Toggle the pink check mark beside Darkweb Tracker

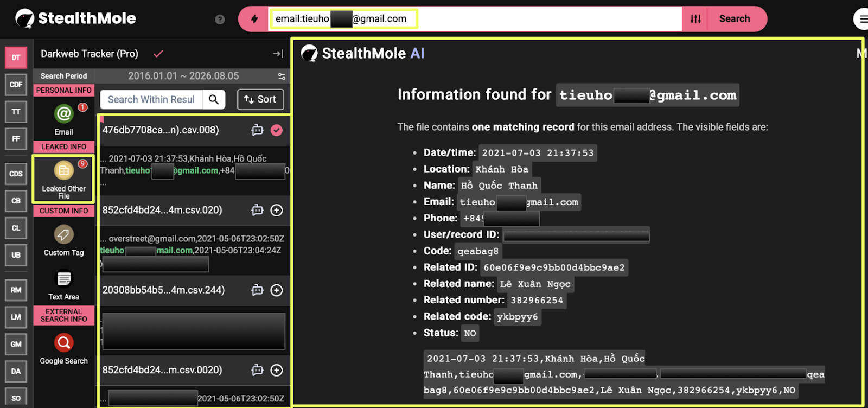point(158,54)
